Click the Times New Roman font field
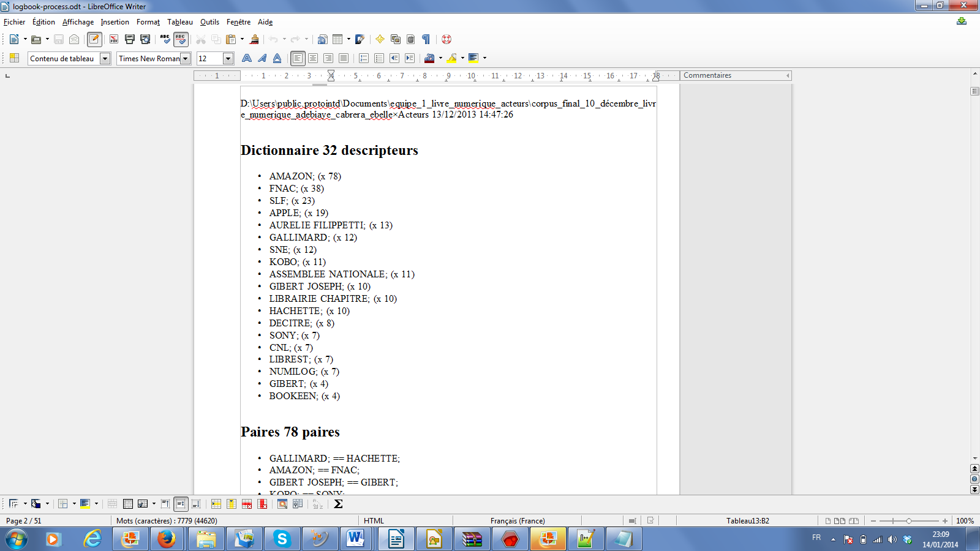980x551 pixels. [149, 58]
